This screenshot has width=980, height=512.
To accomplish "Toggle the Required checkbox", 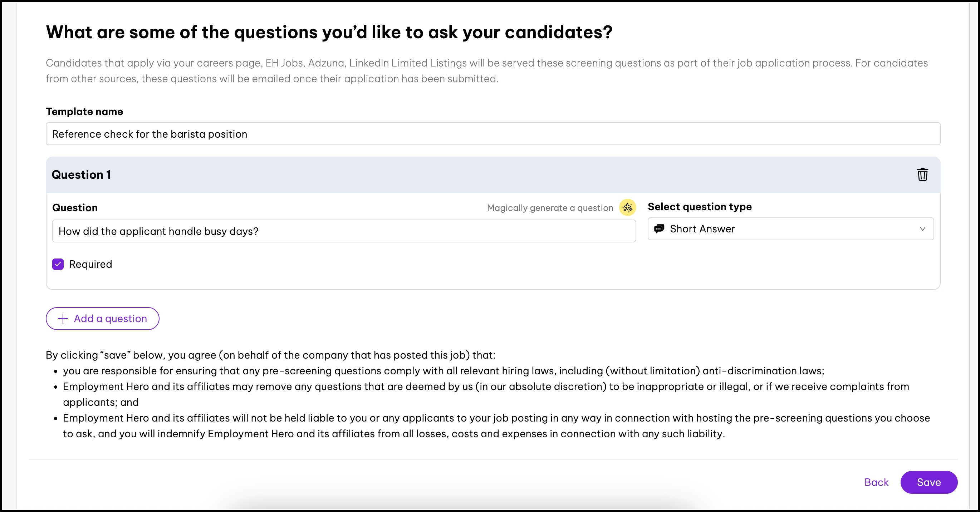I will click(x=58, y=264).
